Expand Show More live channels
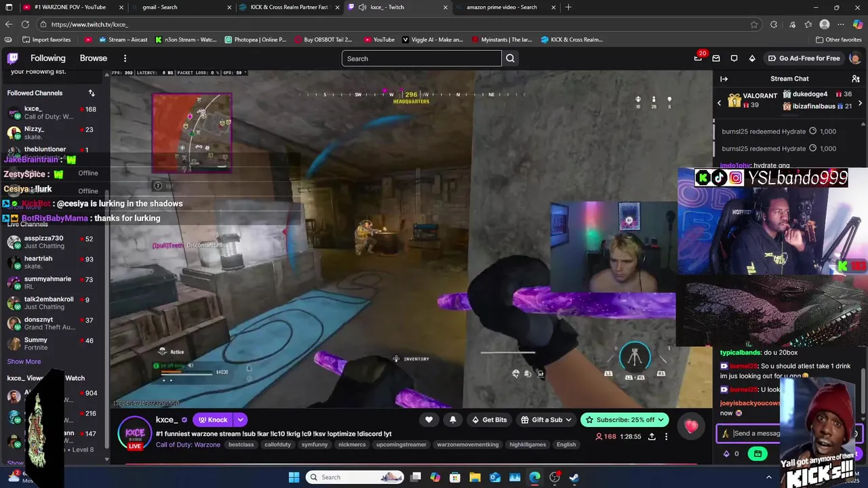Viewport: 868px width, 488px height. [24, 362]
